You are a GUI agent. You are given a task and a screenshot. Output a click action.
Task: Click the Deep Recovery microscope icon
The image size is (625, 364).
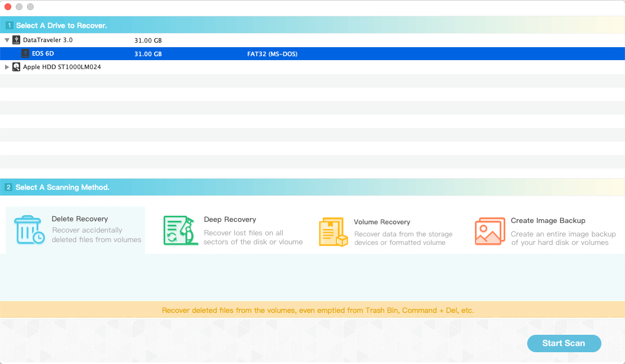pyautogui.click(x=180, y=230)
